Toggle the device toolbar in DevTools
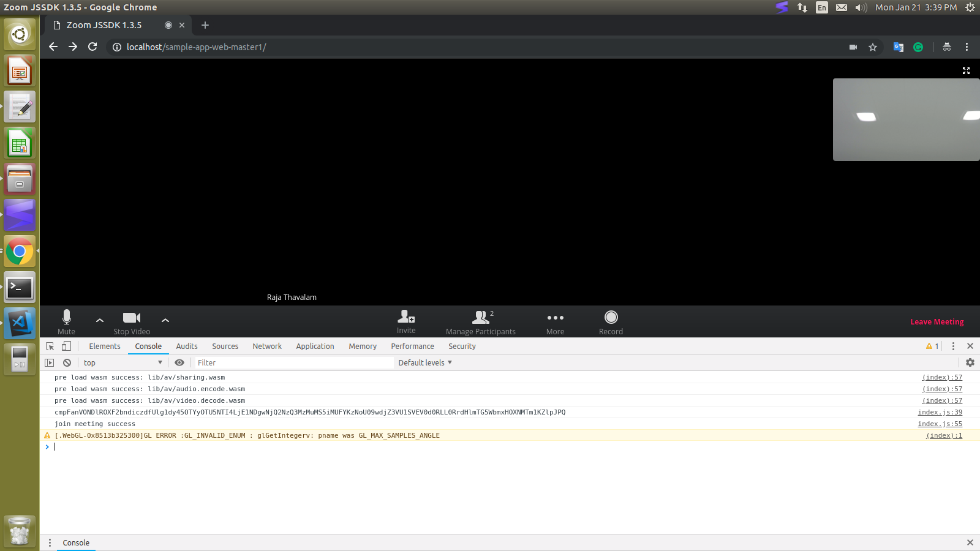 (66, 346)
